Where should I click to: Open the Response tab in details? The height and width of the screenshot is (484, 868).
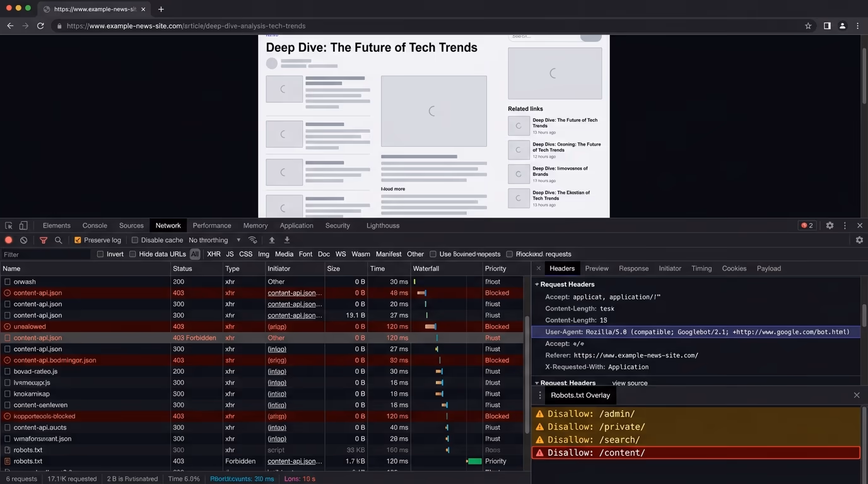coord(633,268)
